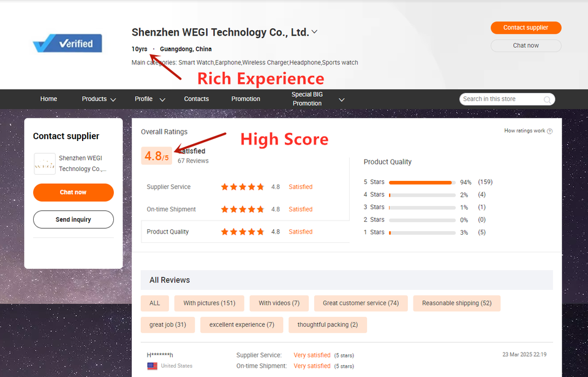Click the search magnifier icon in store search
Viewport: 588px width, 377px height.
pyautogui.click(x=547, y=99)
